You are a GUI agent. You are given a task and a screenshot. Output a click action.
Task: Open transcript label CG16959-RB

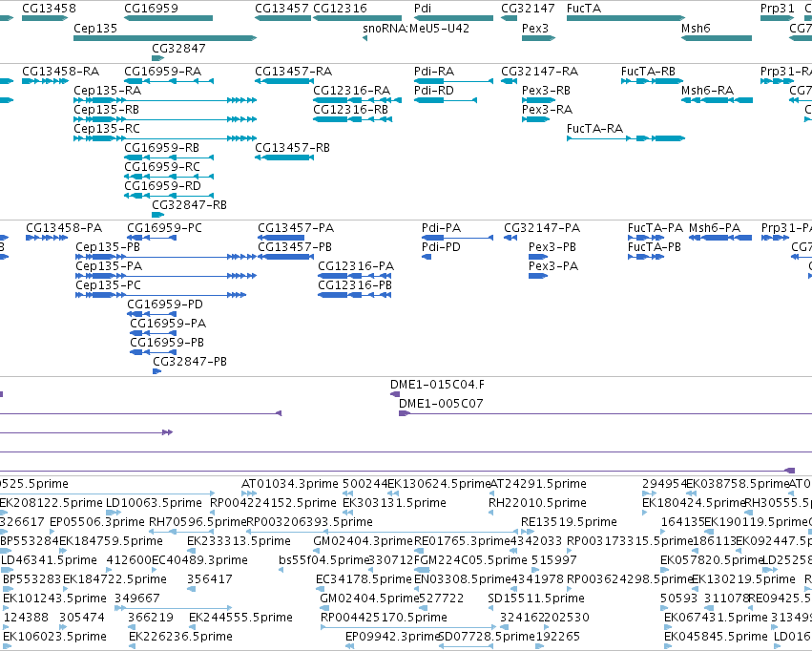(x=161, y=148)
